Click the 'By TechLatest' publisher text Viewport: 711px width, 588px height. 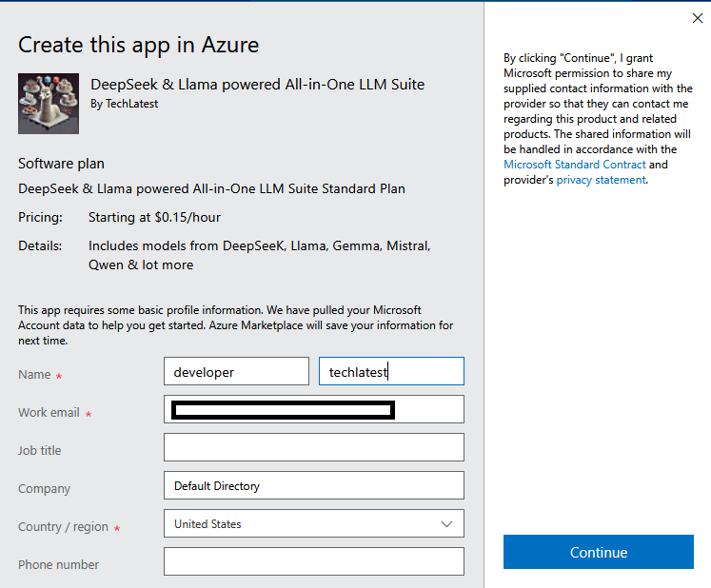[125, 104]
